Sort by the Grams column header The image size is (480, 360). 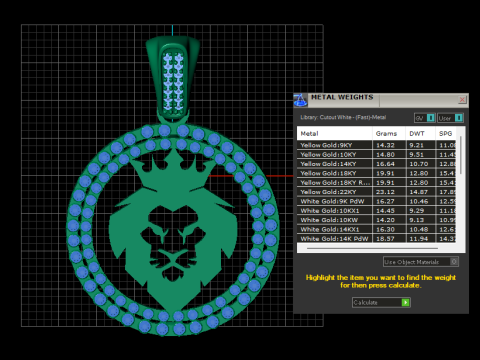[x=389, y=133]
